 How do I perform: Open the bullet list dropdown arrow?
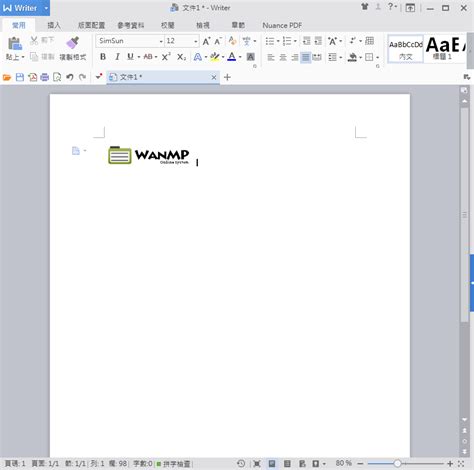click(278, 41)
